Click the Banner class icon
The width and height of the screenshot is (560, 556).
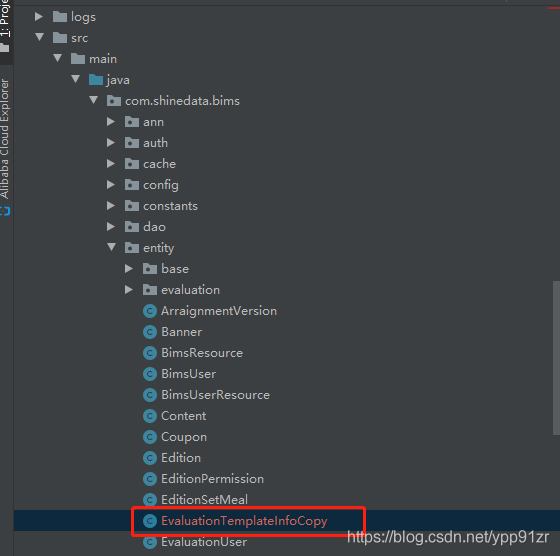150,332
